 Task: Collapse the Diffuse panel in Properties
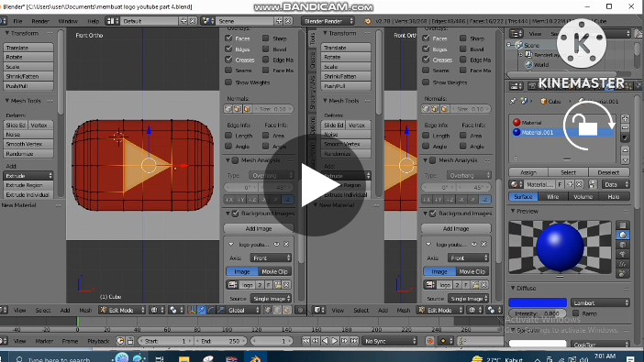513,288
